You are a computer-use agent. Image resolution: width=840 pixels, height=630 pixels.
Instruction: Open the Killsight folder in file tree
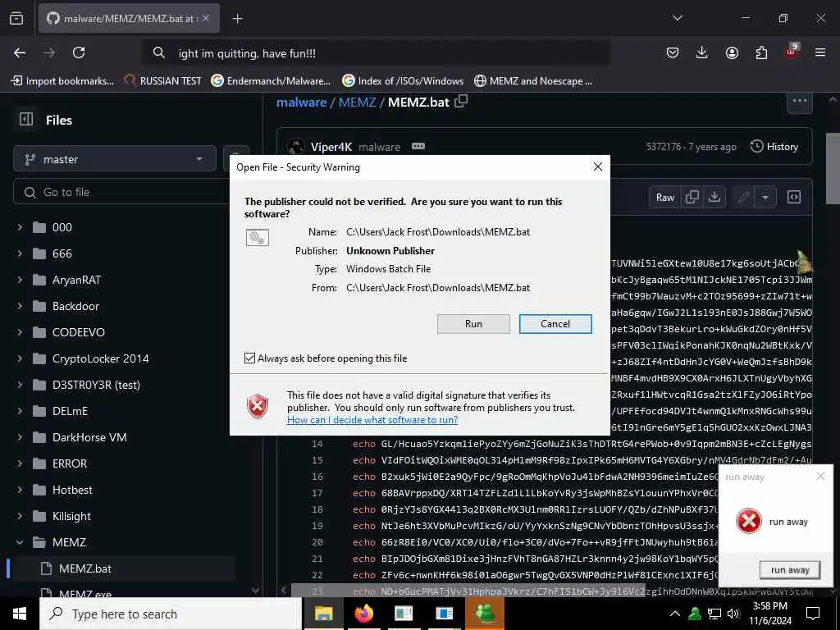72,516
